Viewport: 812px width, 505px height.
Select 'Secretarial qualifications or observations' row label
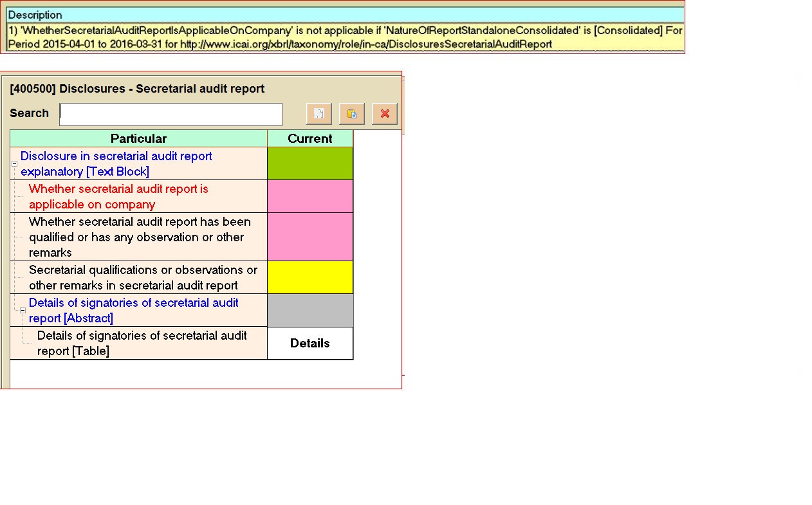tap(143, 278)
